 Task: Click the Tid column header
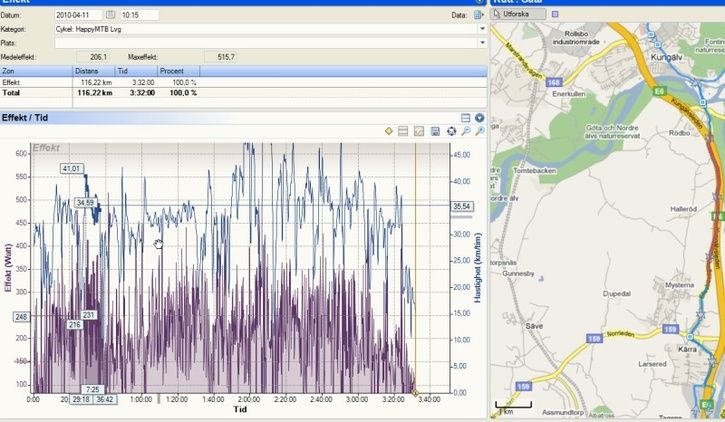136,71
